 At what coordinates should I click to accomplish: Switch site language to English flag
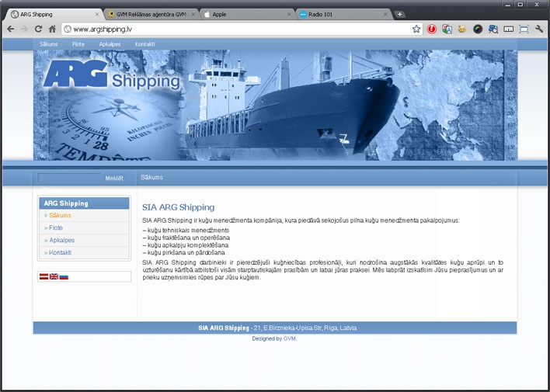(x=54, y=276)
